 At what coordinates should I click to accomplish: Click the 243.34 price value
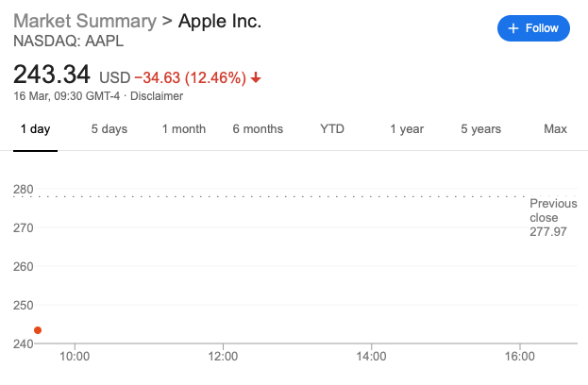(53, 74)
